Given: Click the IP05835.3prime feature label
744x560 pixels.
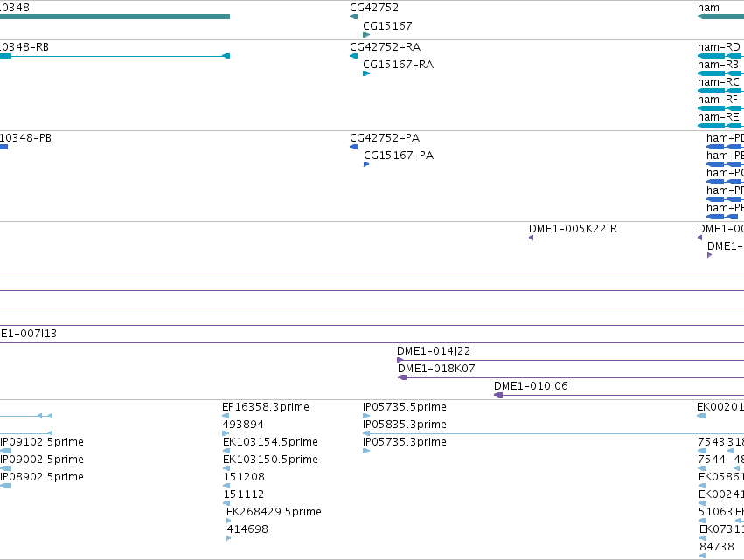Looking at the screenshot, I should tap(405, 424).
